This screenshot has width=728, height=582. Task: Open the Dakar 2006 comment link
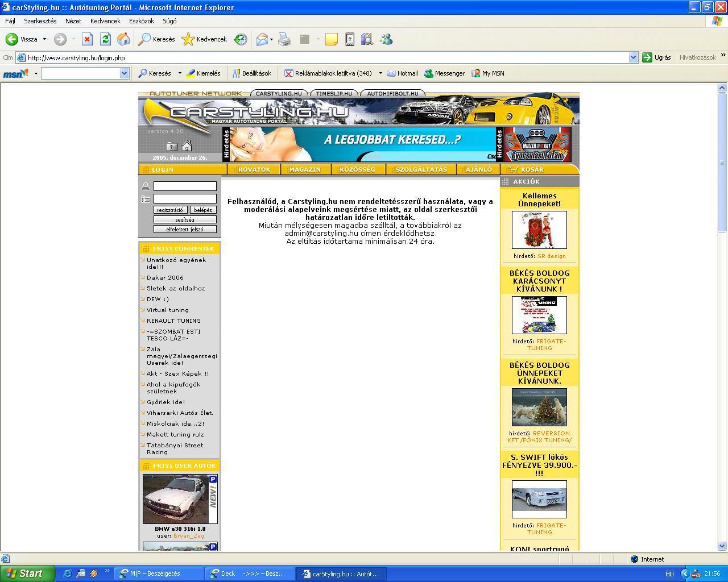(165, 277)
